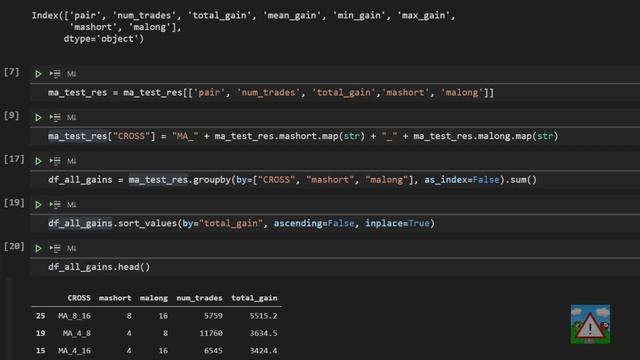This screenshot has width=640, height=360.
Task: Click run-by-line icon of cell [19]
Action: [55, 205]
